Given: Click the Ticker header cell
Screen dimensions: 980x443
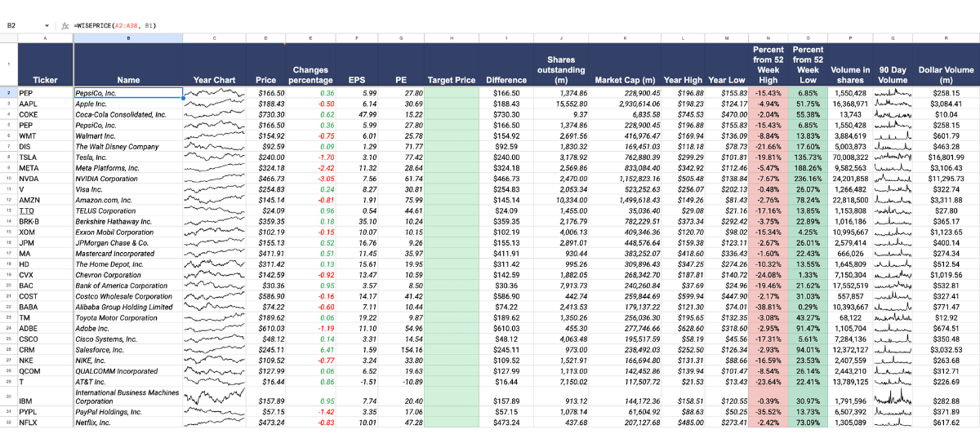Looking at the screenshot, I should pyautogui.click(x=45, y=80).
